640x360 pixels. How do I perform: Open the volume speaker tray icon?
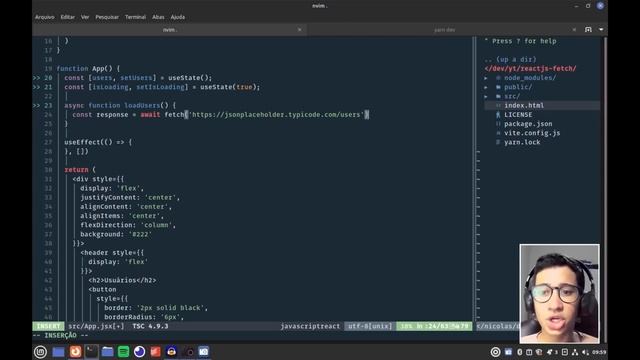click(586, 352)
